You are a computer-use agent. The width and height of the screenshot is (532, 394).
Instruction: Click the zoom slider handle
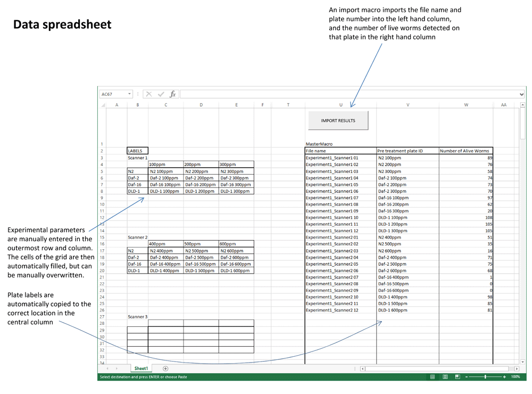click(x=485, y=377)
